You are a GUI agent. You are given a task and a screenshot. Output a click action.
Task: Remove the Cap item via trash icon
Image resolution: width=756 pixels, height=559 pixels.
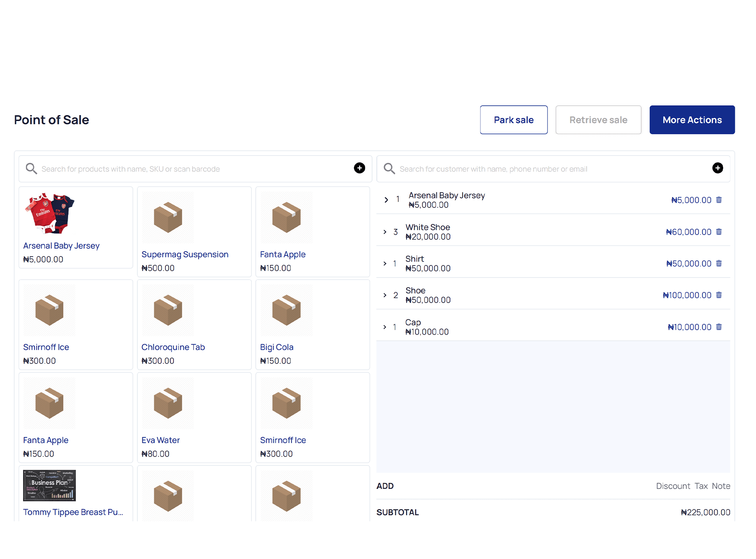(x=719, y=327)
